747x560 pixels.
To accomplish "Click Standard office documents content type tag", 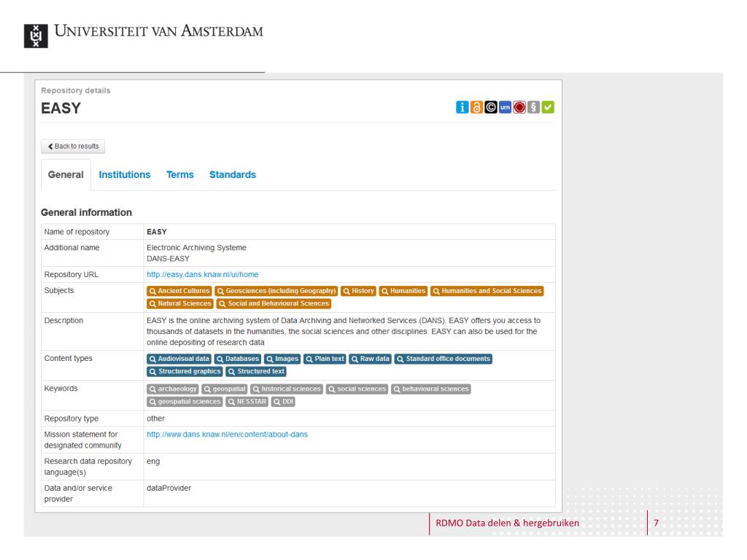I will (444, 359).
